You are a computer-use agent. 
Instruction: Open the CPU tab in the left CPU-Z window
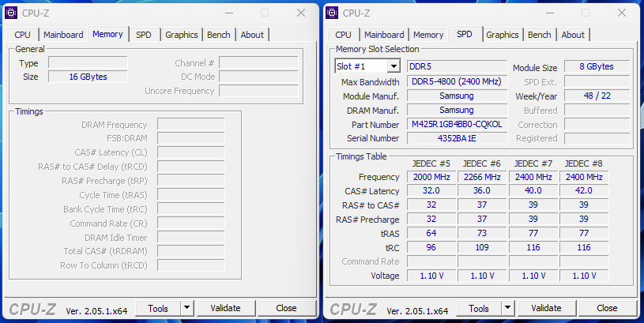23,35
